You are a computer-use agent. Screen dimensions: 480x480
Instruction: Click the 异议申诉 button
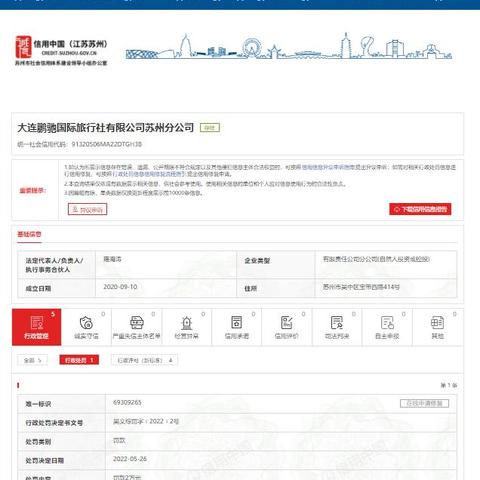pyautogui.click(x=87, y=209)
